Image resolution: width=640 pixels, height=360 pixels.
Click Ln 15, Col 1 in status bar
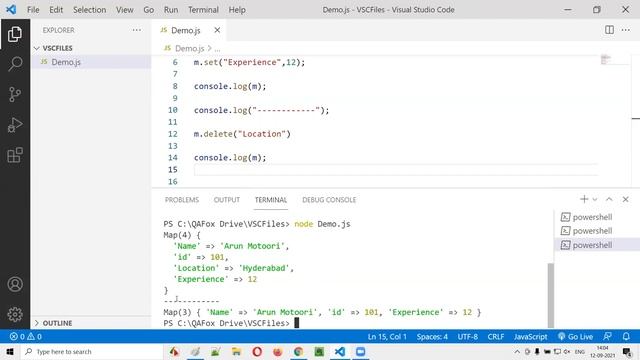[387, 337]
